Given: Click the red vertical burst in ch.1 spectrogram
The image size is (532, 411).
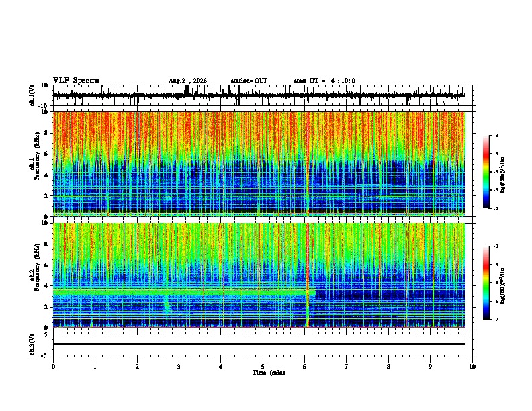Looking at the screenshot, I should click(x=308, y=164).
